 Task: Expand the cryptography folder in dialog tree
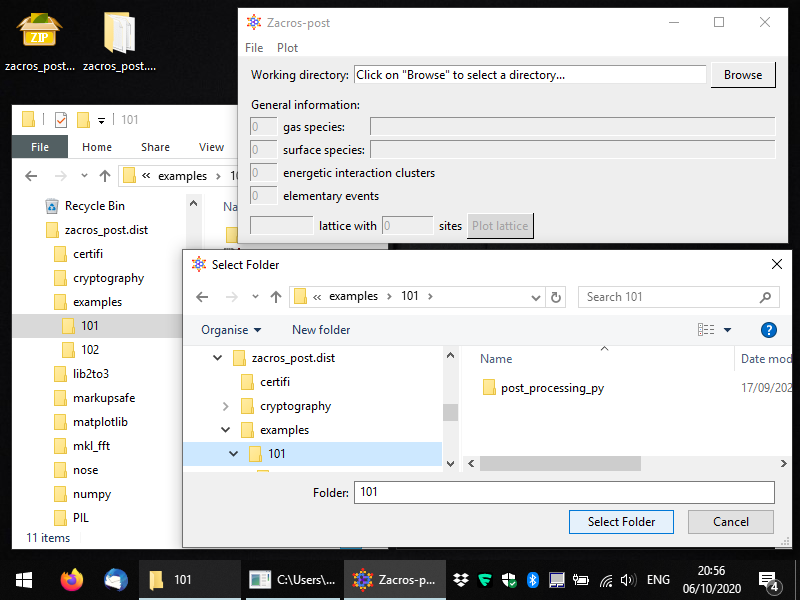pyautogui.click(x=225, y=406)
